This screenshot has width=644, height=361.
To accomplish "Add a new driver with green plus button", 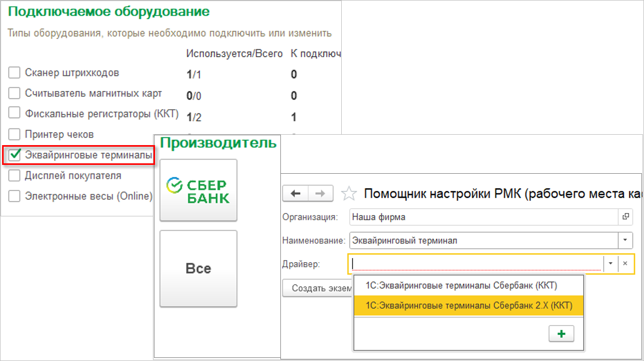I will point(561,334).
